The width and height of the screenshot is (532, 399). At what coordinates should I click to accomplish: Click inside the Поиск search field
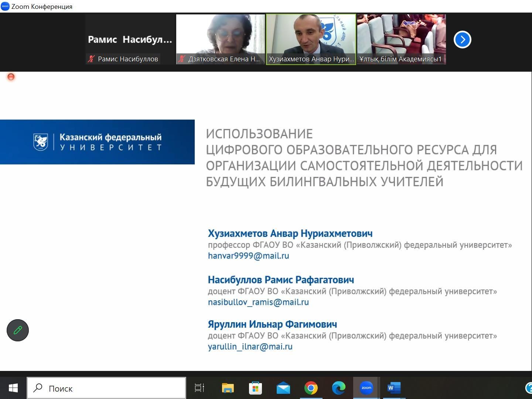pyautogui.click(x=107, y=388)
